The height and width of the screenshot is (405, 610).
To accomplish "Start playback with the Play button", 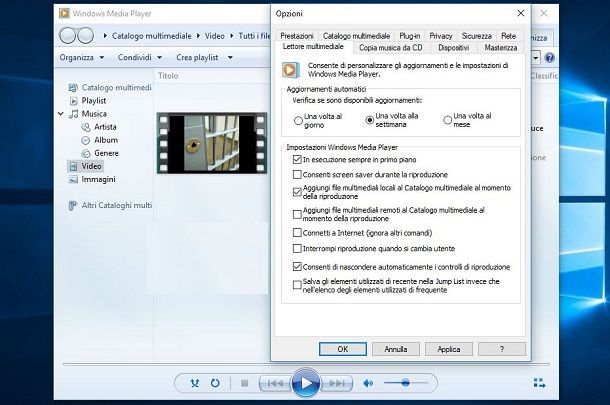I will point(306,383).
